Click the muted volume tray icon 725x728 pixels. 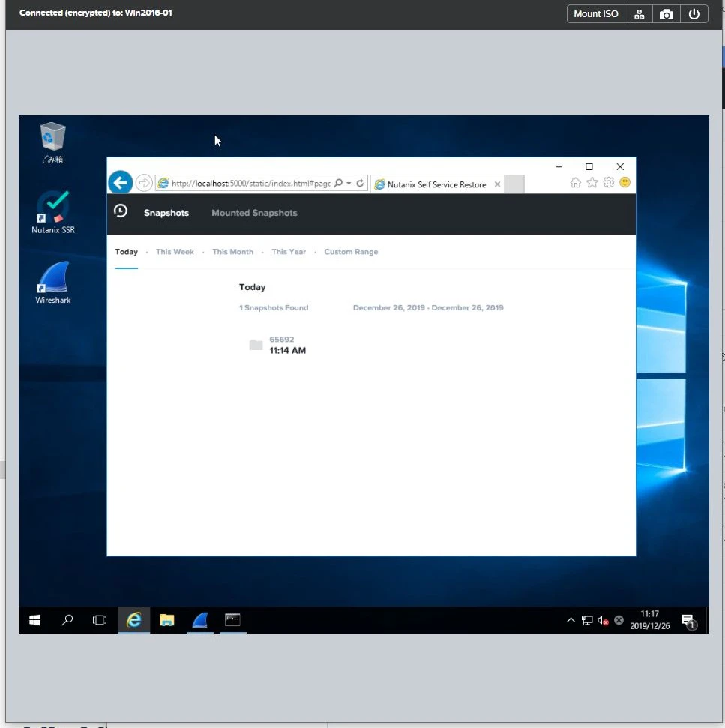(x=603, y=620)
